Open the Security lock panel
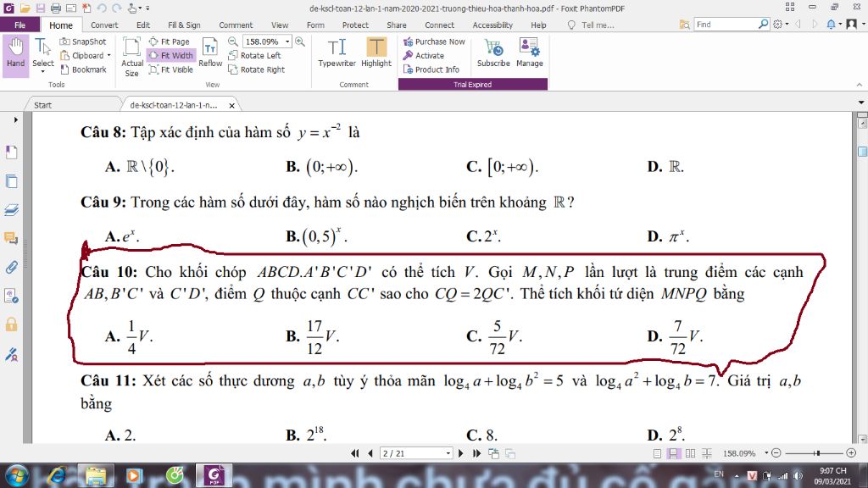The width and height of the screenshot is (868, 488). click(11, 324)
